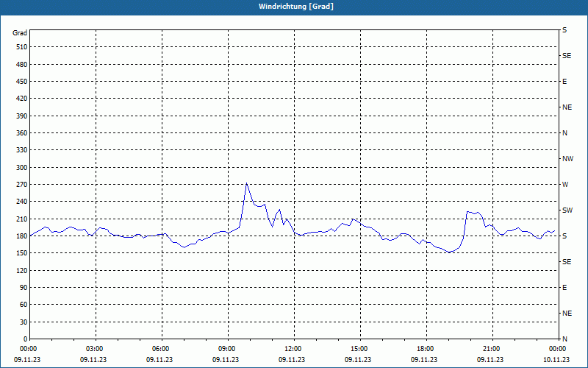Click the NE compass label by the 390 gridline
This screenshot has height=368, width=588.
pyautogui.click(x=567, y=107)
